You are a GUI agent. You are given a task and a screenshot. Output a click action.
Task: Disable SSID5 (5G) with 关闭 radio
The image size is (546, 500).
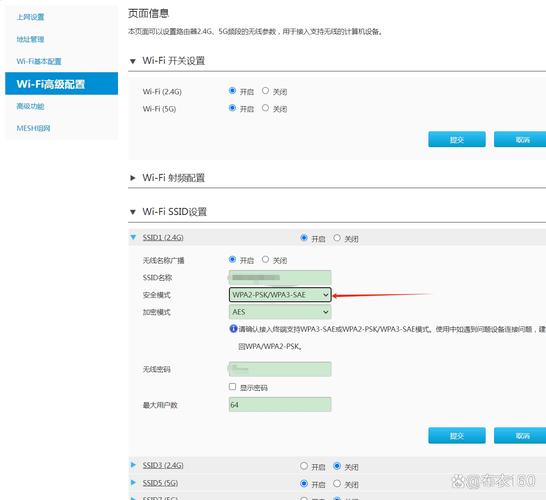click(x=337, y=483)
